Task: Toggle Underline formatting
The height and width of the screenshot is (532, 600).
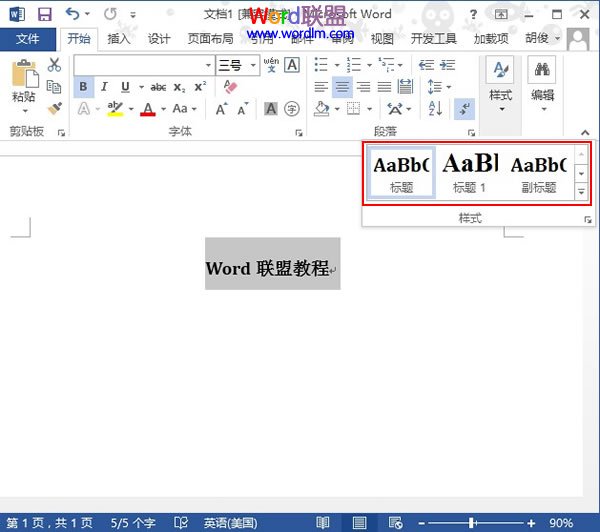Action: pos(125,87)
